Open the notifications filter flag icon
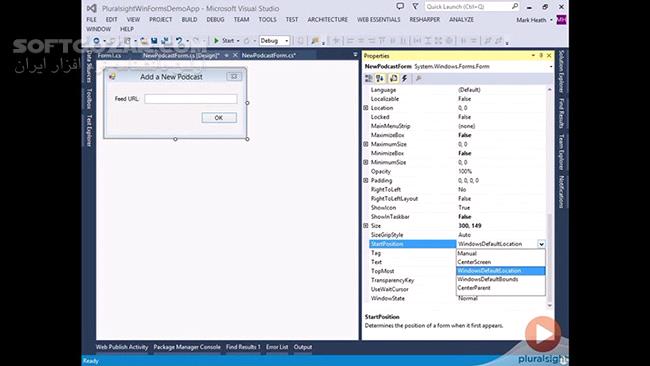This screenshot has height=366, width=650. coord(415,7)
